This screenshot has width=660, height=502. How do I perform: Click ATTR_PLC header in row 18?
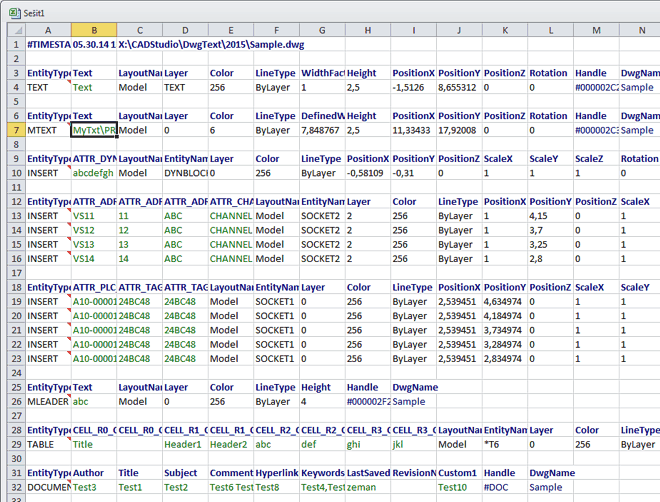(94, 287)
